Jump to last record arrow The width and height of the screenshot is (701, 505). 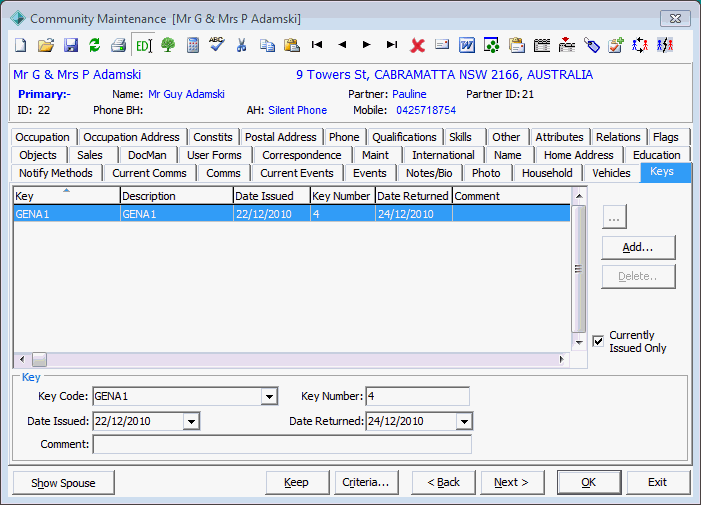(x=392, y=44)
